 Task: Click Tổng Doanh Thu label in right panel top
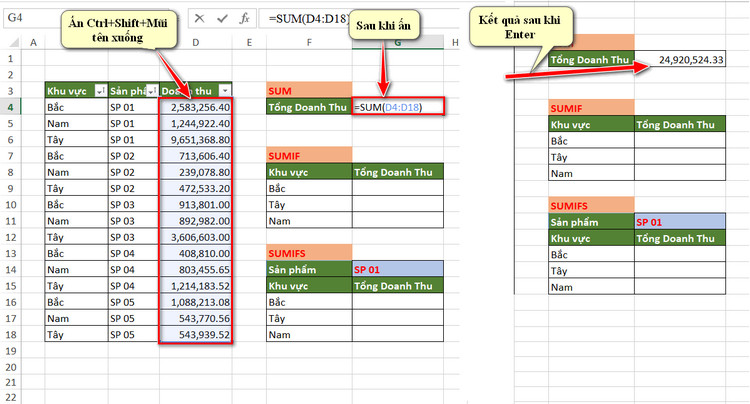592,59
